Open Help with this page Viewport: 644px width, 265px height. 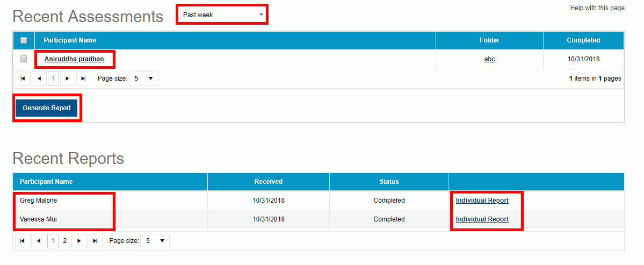pyautogui.click(x=597, y=8)
